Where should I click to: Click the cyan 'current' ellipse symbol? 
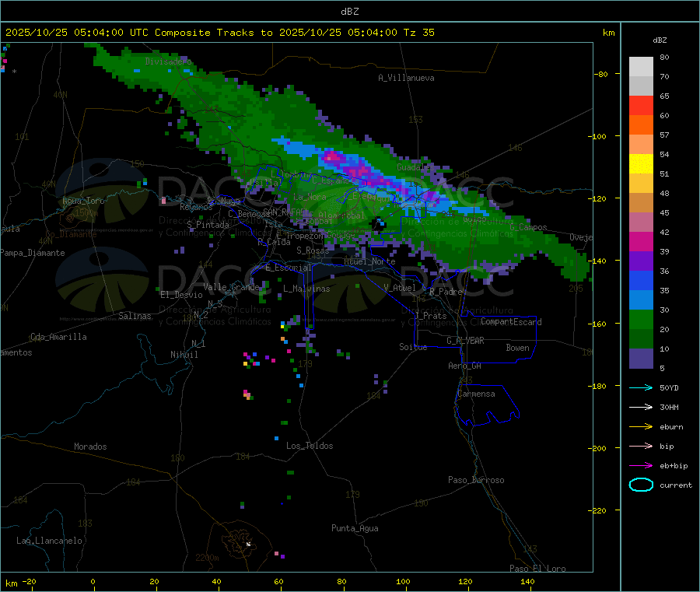[641, 485]
